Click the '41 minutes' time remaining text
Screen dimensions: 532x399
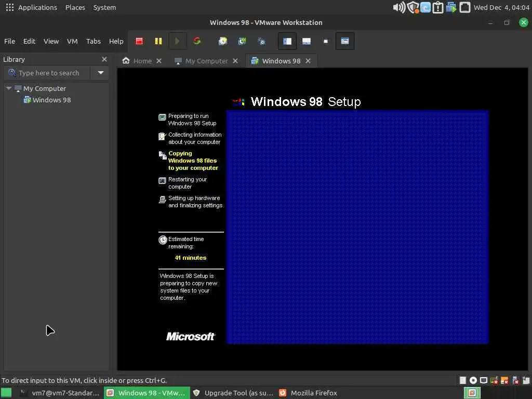(190, 258)
